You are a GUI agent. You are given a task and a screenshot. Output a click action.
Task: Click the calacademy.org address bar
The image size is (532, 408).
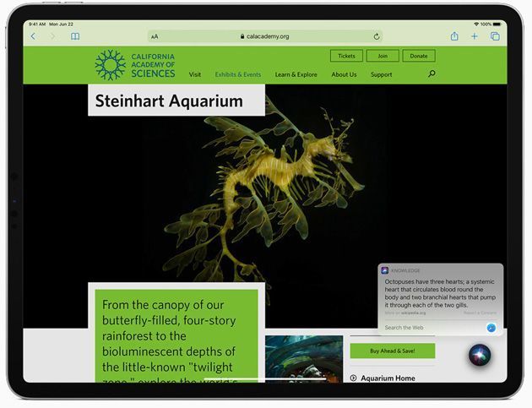coord(266,36)
